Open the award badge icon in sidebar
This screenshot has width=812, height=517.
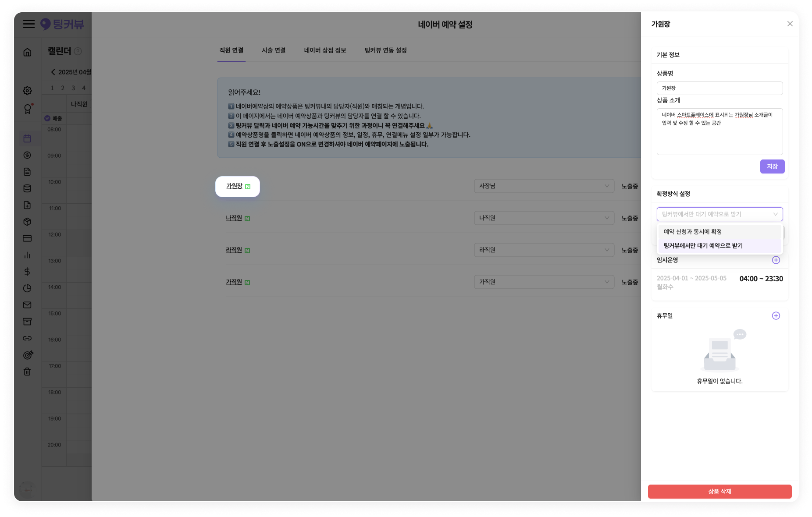tap(28, 109)
